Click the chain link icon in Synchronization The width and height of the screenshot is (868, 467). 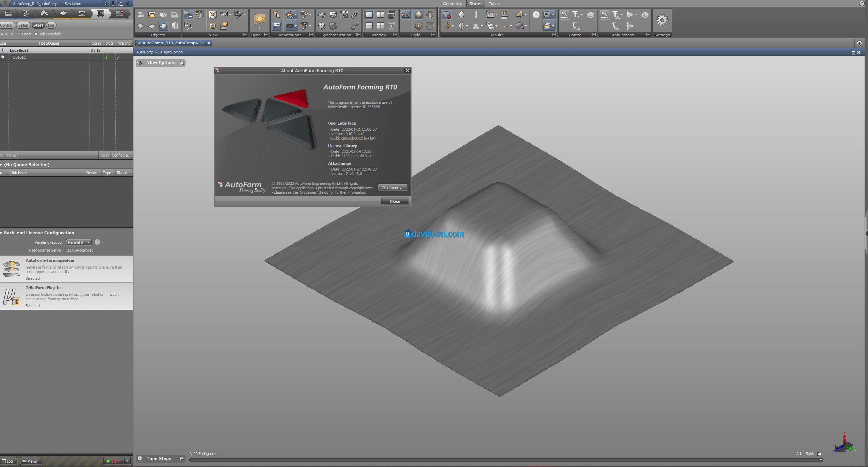tap(355, 14)
